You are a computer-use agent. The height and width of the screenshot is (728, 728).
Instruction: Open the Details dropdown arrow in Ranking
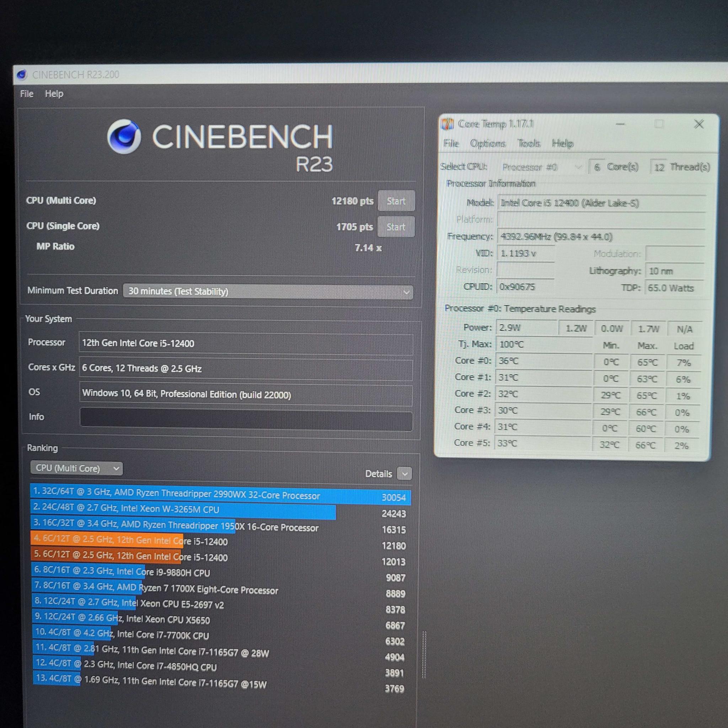tap(405, 473)
